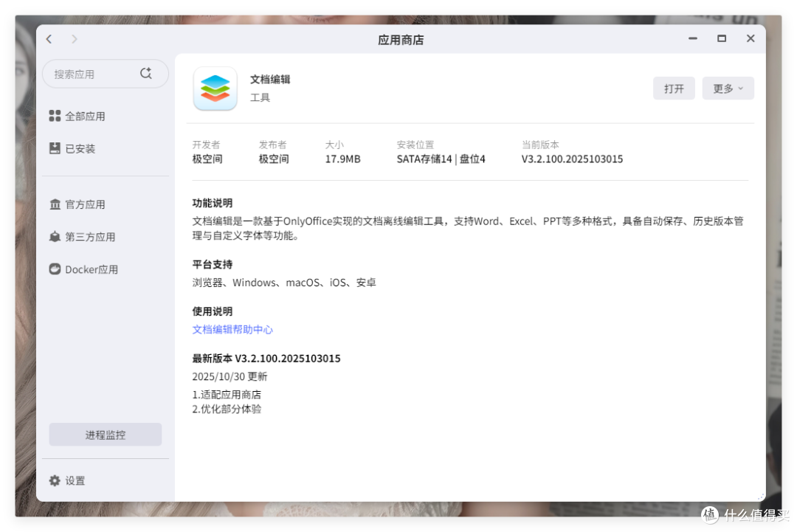Screen dimensions: 797x532
Task: Click the 文档编辑 app title
Action: [x=270, y=79]
